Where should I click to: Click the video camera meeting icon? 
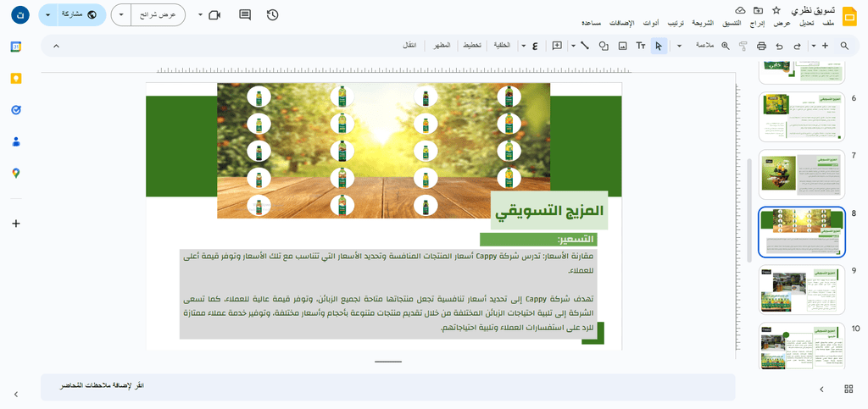pos(214,15)
